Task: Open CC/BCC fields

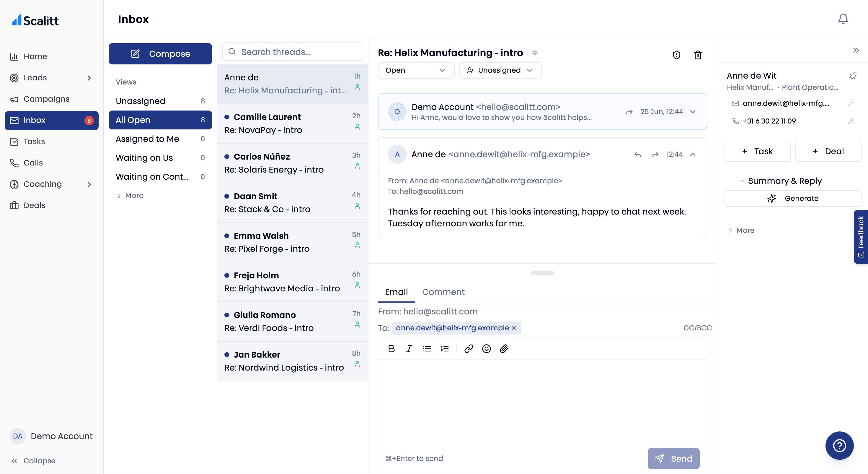Action: click(x=697, y=328)
